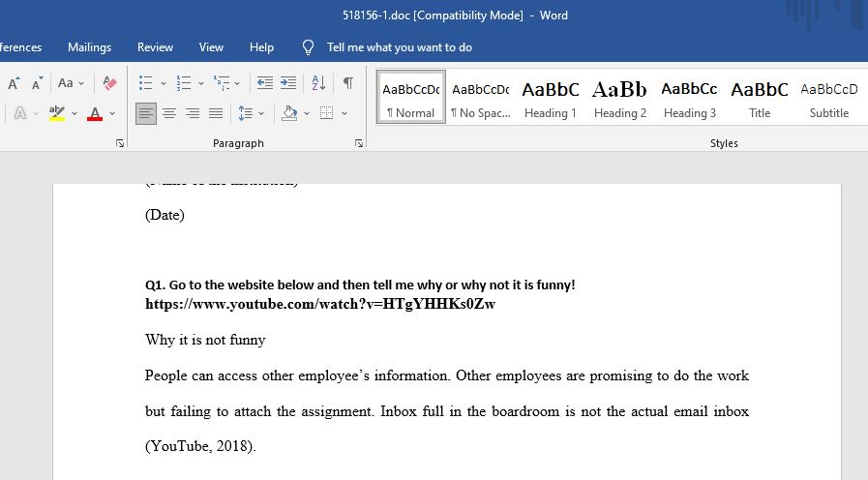
Task: Click the YouTube URL in document
Action: (x=320, y=304)
